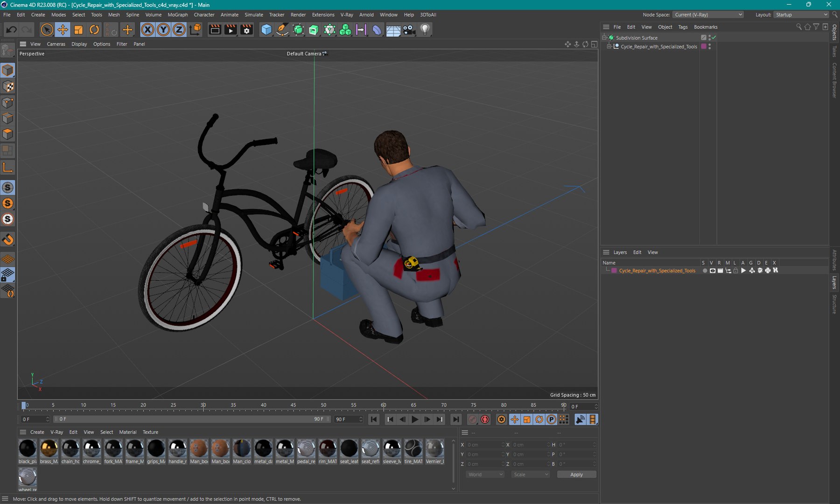The width and height of the screenshot is (840, 504).
Task: Open the Spline Pen tool
Action: coord(282,29)
